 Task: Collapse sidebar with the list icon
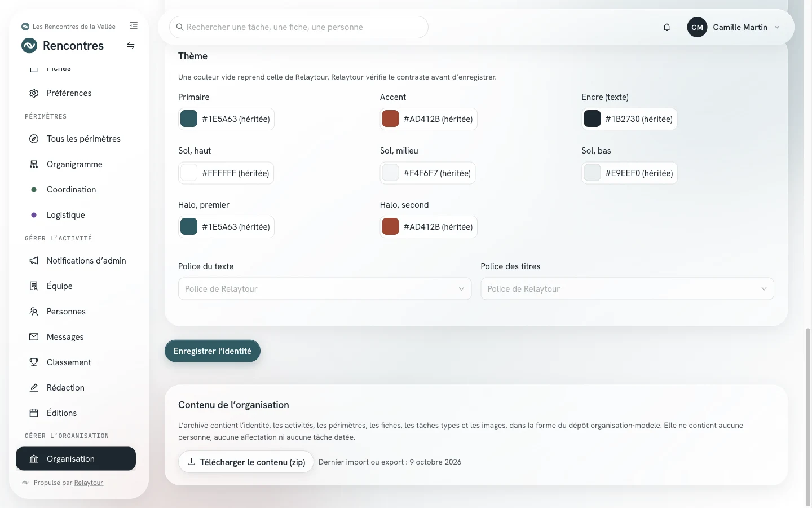tap(134, 25)
